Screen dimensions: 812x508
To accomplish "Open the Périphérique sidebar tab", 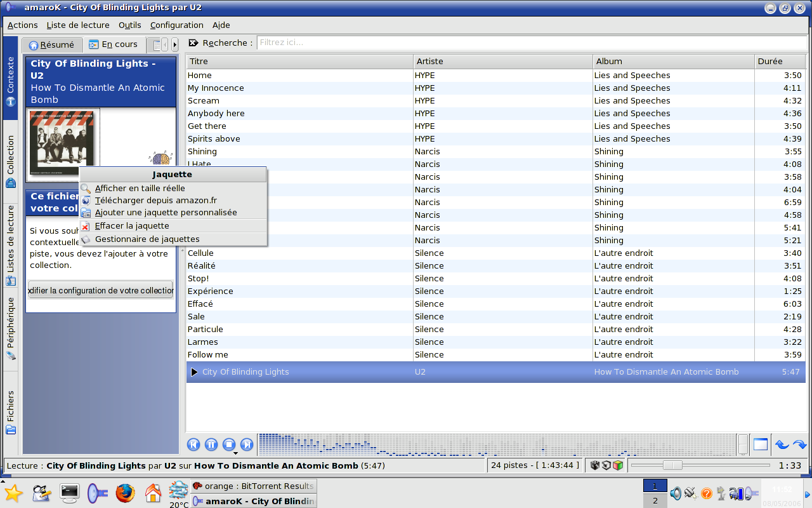I will point(11,328).
